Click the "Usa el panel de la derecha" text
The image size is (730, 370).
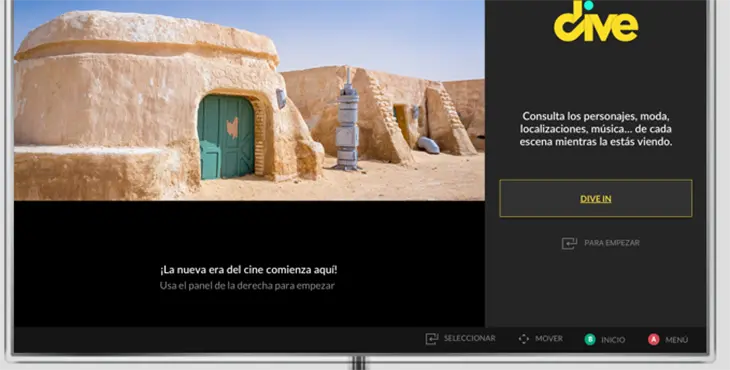pyautogui.click(x=247, y=286)
